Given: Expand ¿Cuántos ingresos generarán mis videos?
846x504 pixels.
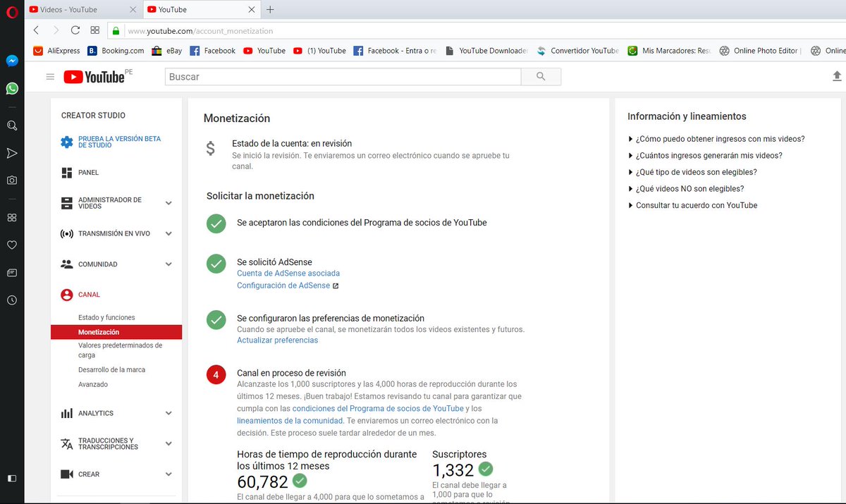Looking at the screenshot, I should pos(705,156).
